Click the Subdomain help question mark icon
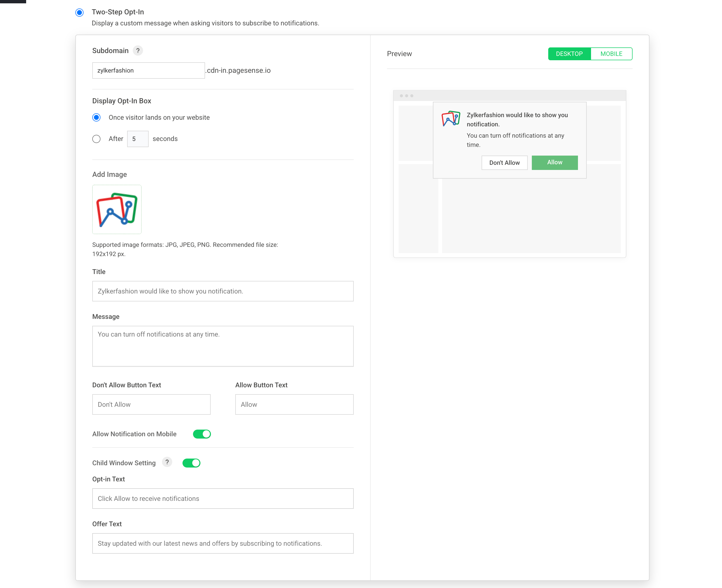722x588 pixels. tap(137, 51)
